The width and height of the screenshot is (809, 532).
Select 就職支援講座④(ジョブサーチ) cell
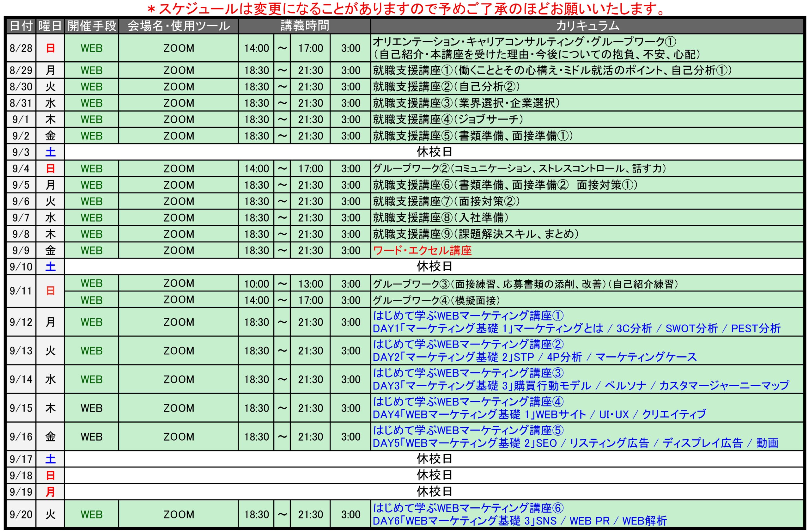click(588, 119)
